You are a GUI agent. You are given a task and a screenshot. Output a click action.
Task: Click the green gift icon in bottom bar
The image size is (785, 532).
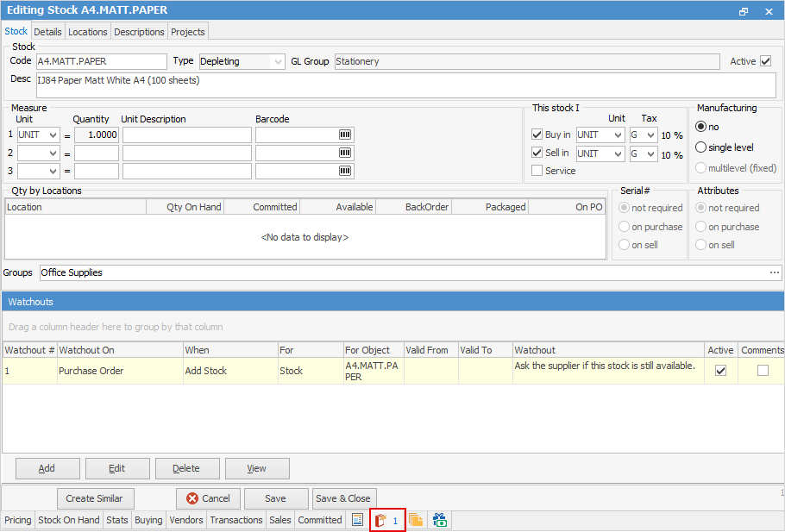[x=440, y=520]
